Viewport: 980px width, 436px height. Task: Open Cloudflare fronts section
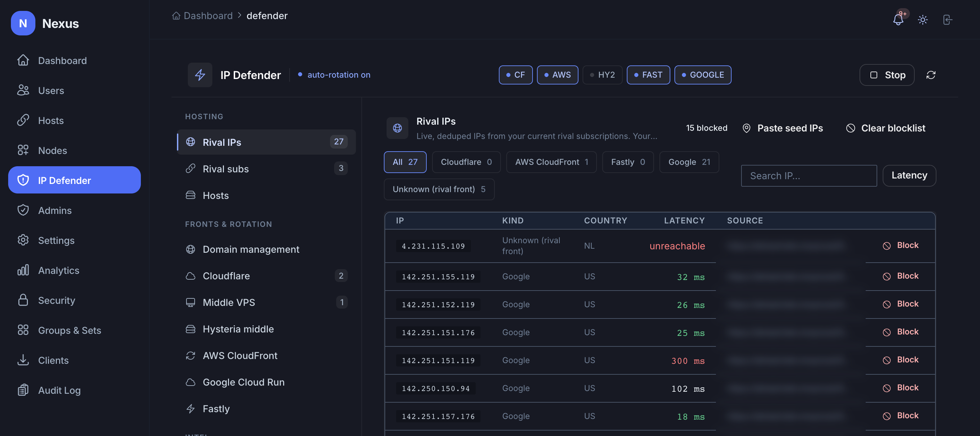click(x=266, y=276)
